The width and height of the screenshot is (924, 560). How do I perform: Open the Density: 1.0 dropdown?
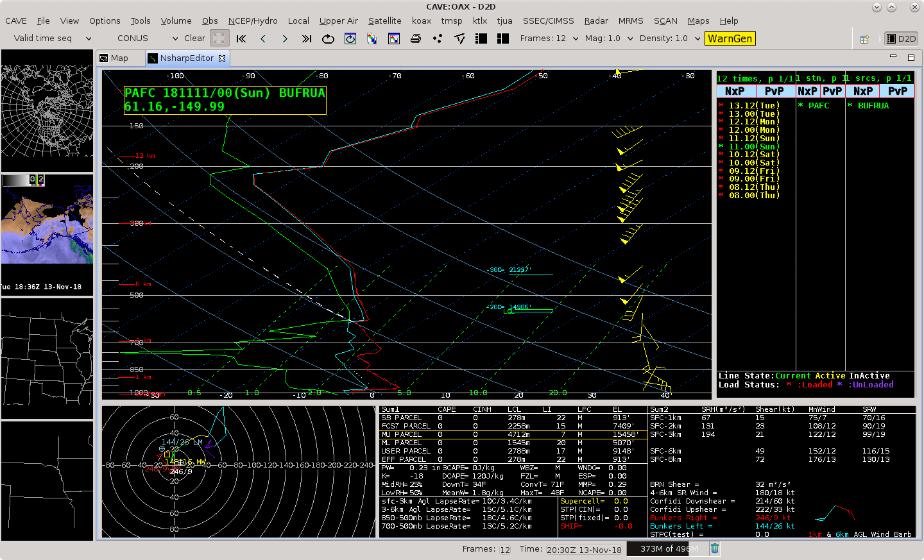coord(670,38)
